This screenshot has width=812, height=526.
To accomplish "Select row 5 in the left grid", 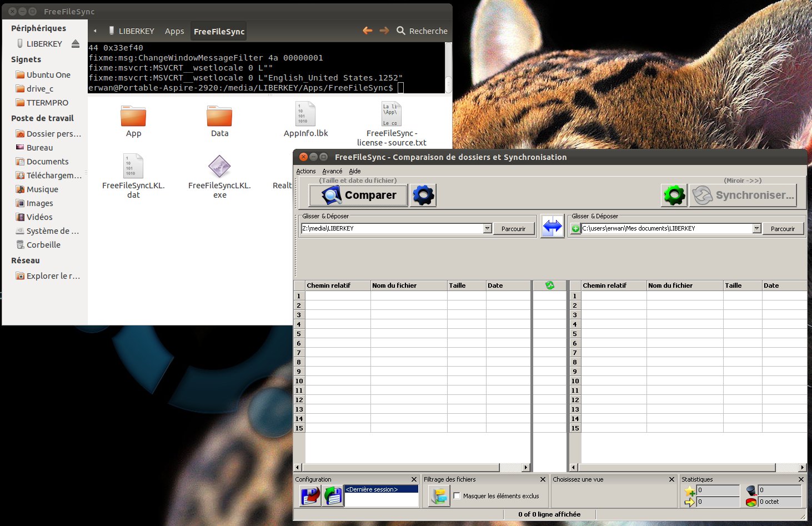I will pos(299,334).
